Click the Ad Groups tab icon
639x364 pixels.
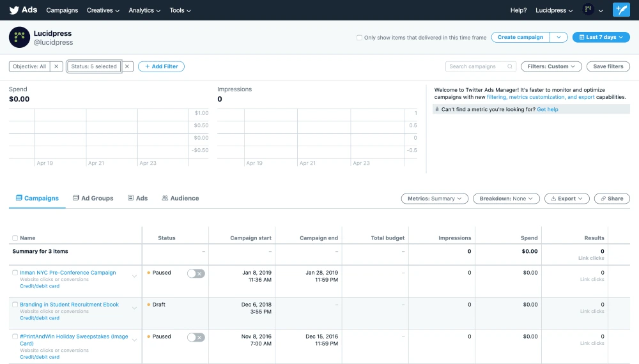coord(76,198)
